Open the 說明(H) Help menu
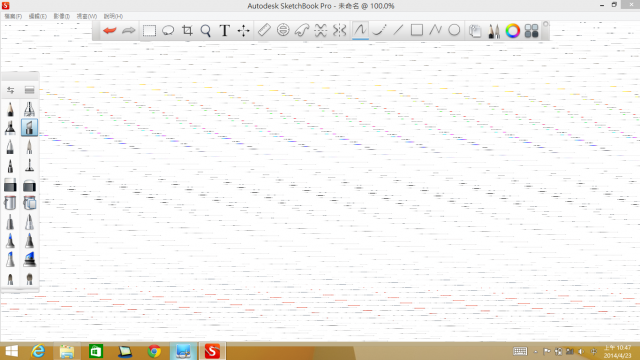The image size is (640, 360). click(x=113, y=16)
